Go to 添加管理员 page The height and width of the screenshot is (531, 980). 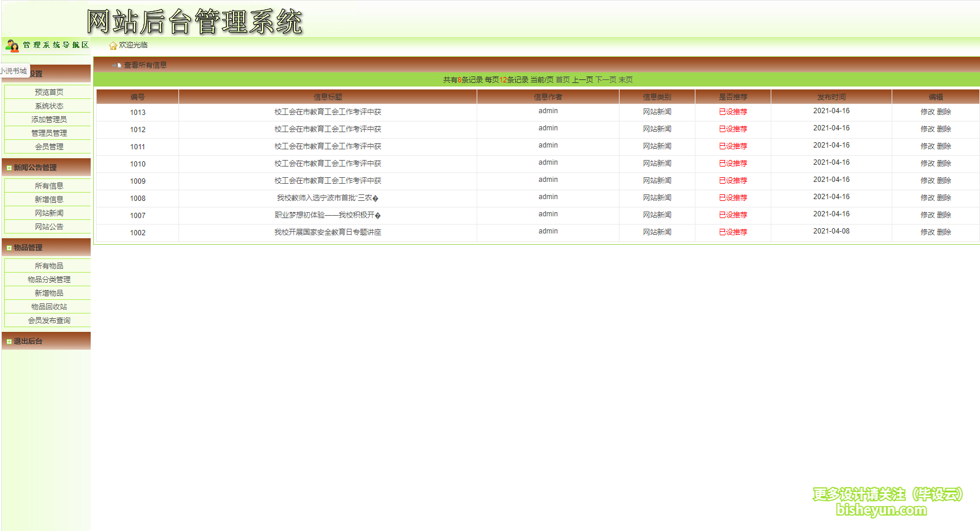click(x=49, y=119)
